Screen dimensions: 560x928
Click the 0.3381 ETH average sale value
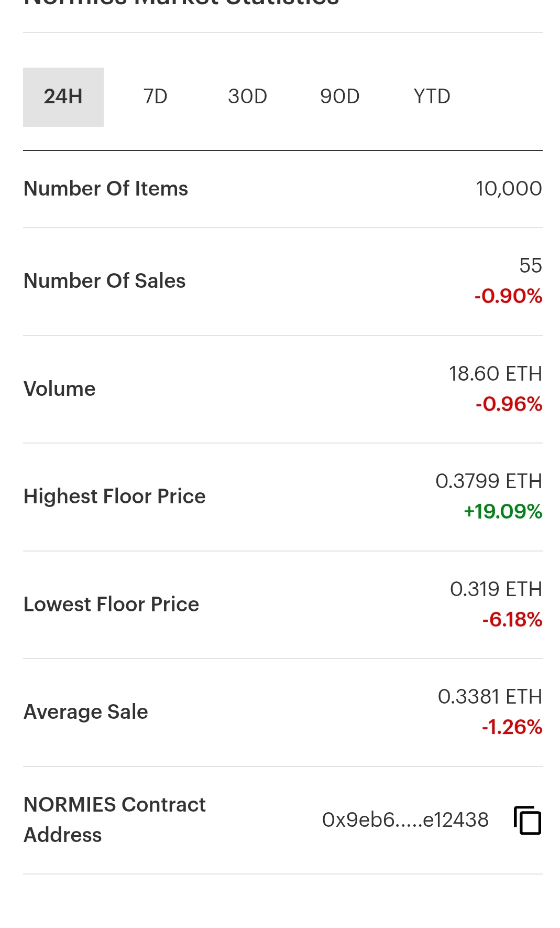click(x=490, y=697)
